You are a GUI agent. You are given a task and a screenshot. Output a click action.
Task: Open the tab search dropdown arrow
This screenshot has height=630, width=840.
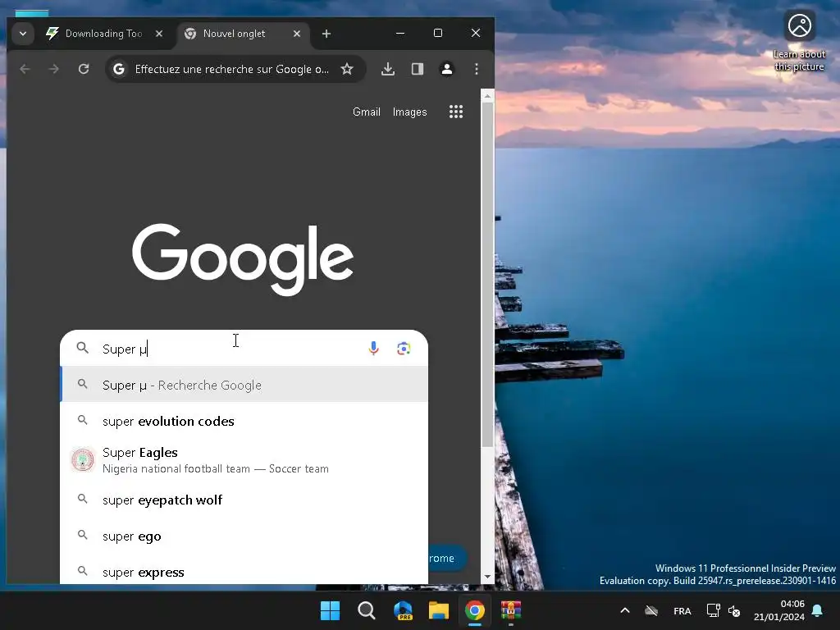point(22,34)
